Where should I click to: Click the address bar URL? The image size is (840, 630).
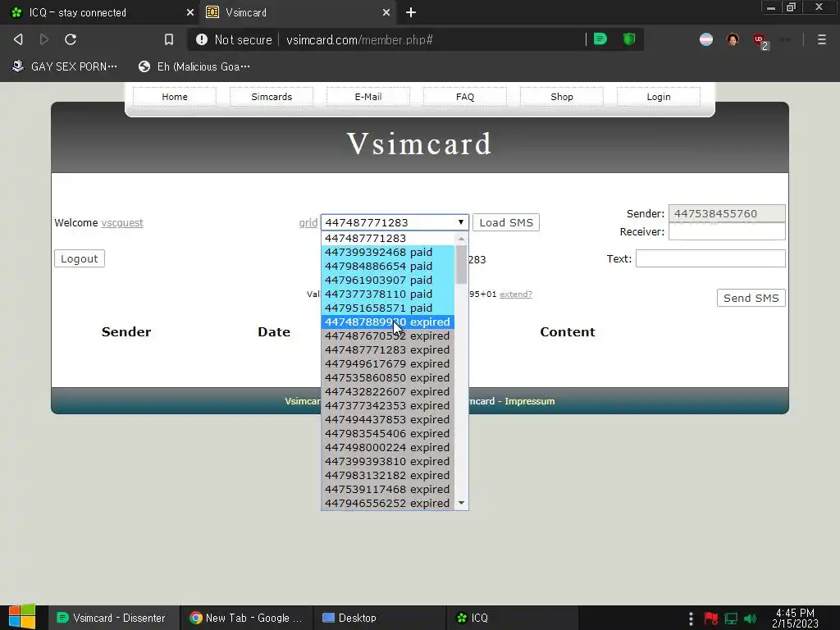359,40
